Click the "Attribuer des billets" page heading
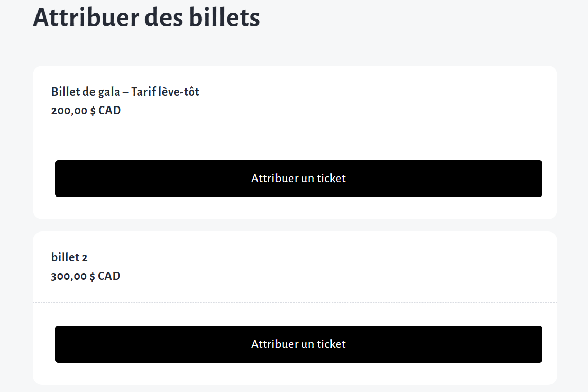The width and height of the screenshot is (588, 392). tap(146, 18)
